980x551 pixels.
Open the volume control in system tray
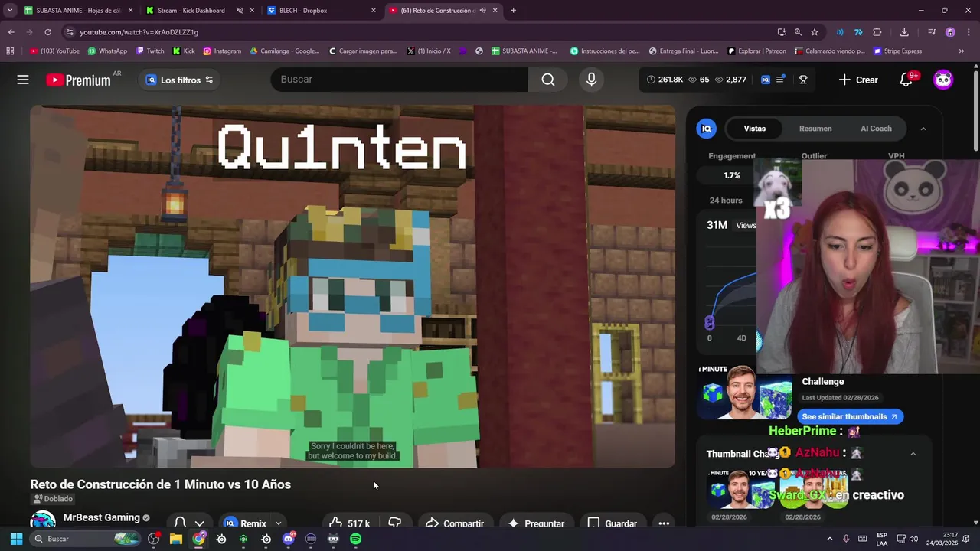pyautogui.click(x=913, y=539)
